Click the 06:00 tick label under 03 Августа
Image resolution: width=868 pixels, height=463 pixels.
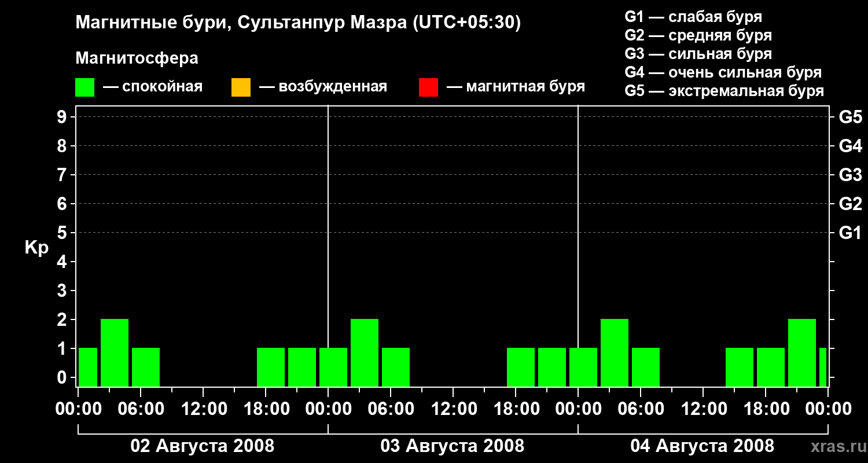click(x=391, y=409)
